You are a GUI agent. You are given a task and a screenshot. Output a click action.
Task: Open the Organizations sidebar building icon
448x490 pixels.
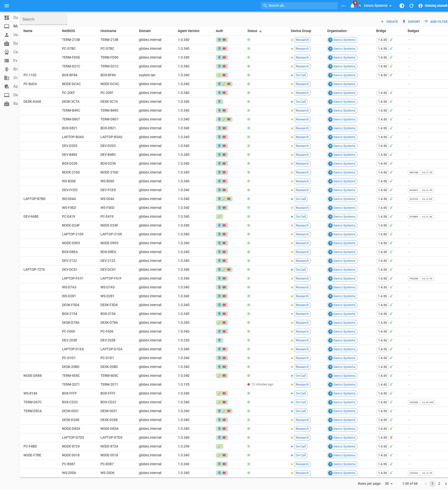[x=7, y=78]
